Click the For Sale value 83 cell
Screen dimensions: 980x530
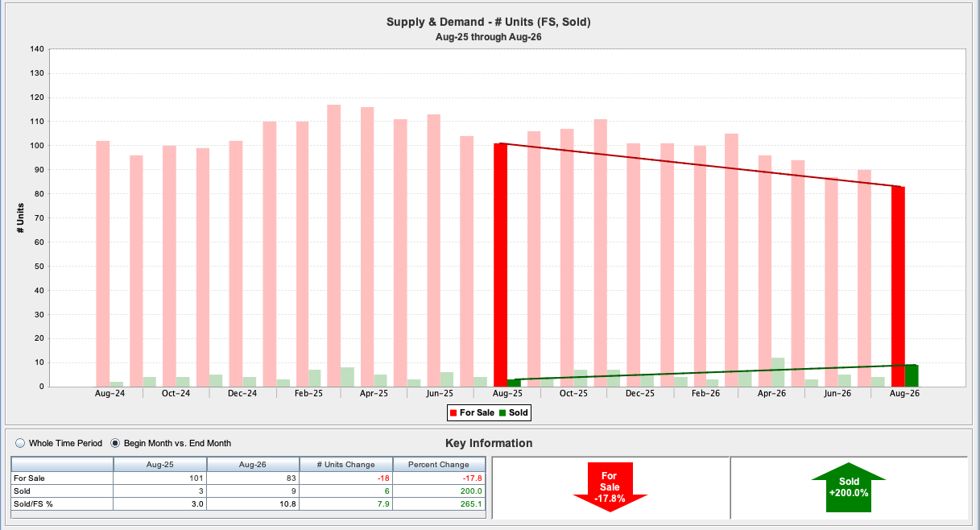(x=253, y=478)
